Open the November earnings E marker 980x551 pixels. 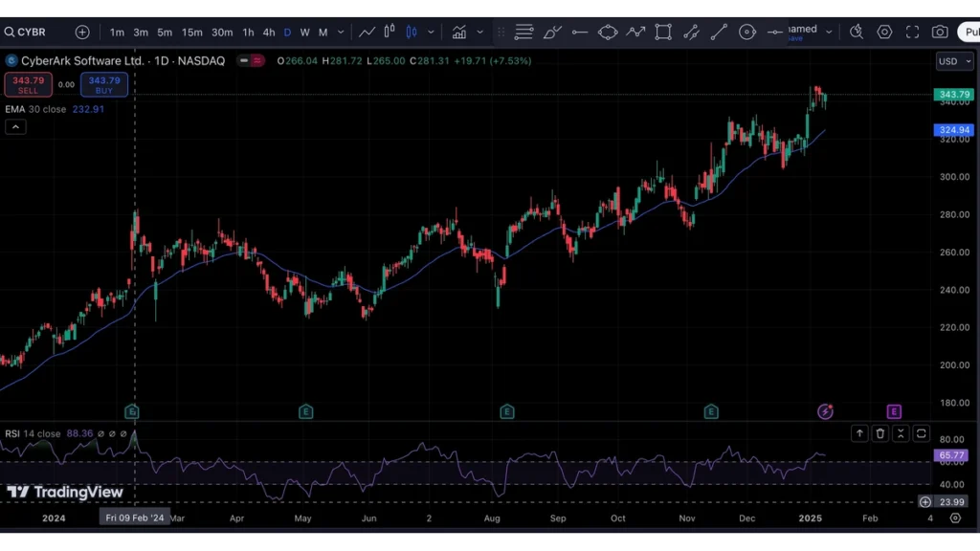coord(711,411)
